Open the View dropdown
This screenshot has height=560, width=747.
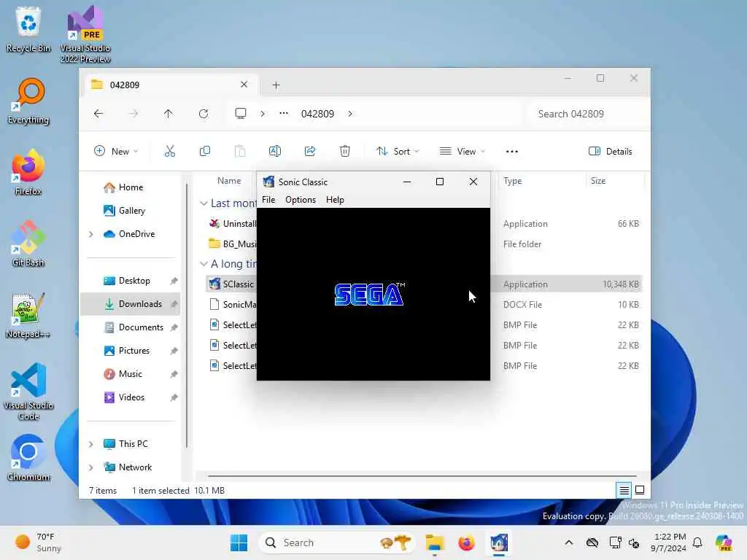click(x=462, y=152)
